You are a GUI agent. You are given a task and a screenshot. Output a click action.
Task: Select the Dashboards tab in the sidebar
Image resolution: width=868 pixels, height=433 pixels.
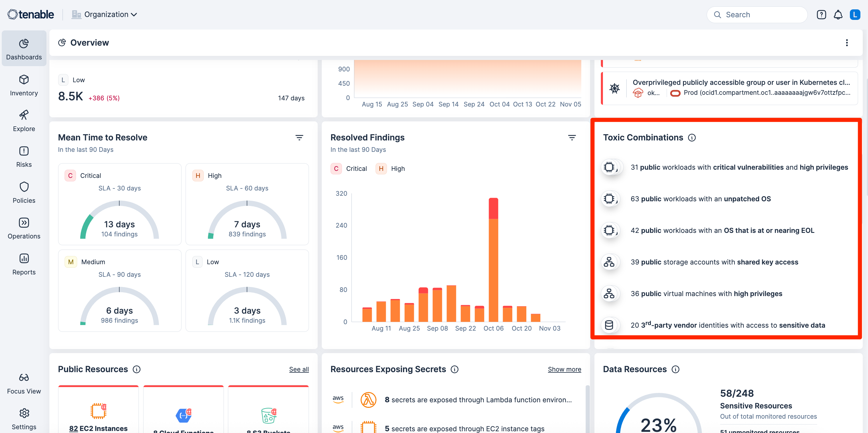coord(24,49)
